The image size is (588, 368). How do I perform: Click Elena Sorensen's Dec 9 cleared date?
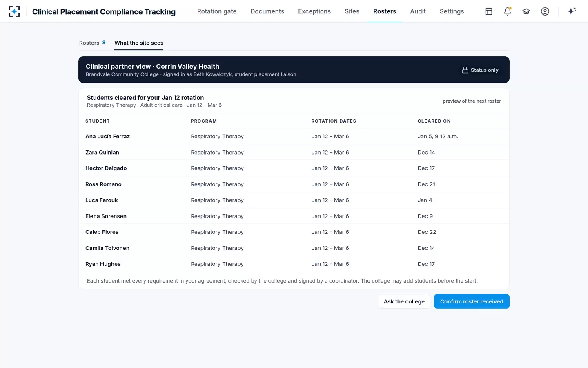[x=425, y=216]
